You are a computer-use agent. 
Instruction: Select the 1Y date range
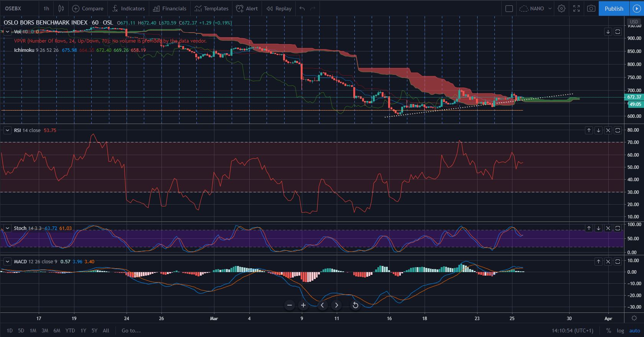point(83,330)
